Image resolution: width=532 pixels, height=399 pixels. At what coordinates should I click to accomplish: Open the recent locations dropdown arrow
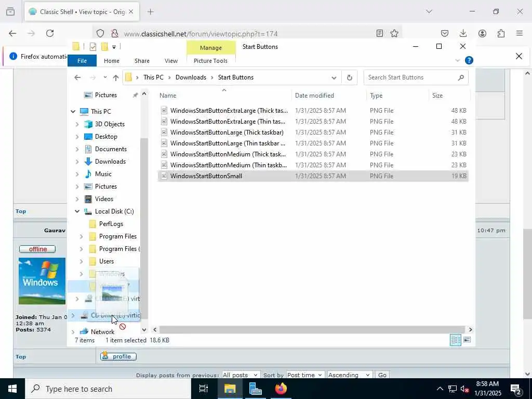point(105,77)
